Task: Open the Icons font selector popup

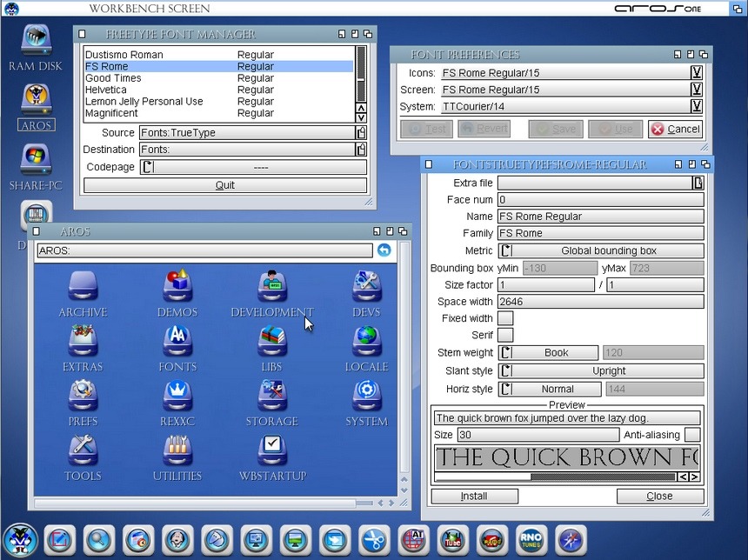Action: [697, 72]
